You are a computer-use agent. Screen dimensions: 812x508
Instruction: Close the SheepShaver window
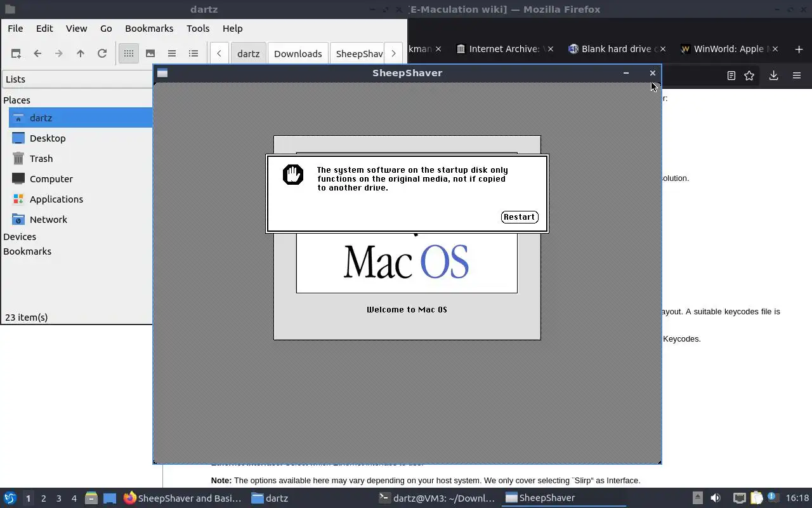[652, 73]
